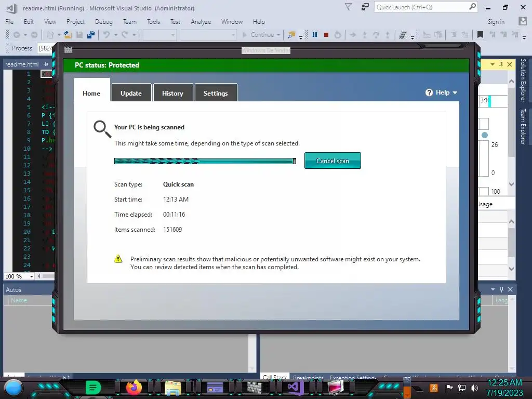This screenshot has width=532, height=399.
Task: Click the Sign in link
Action: point(496,22)
